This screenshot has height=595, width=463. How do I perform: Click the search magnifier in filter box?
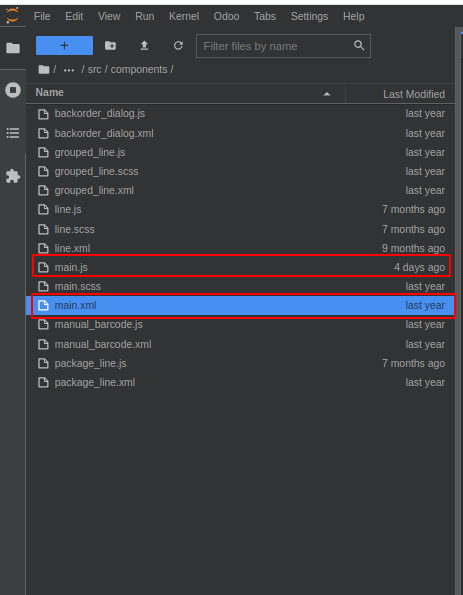pos(359,46)
